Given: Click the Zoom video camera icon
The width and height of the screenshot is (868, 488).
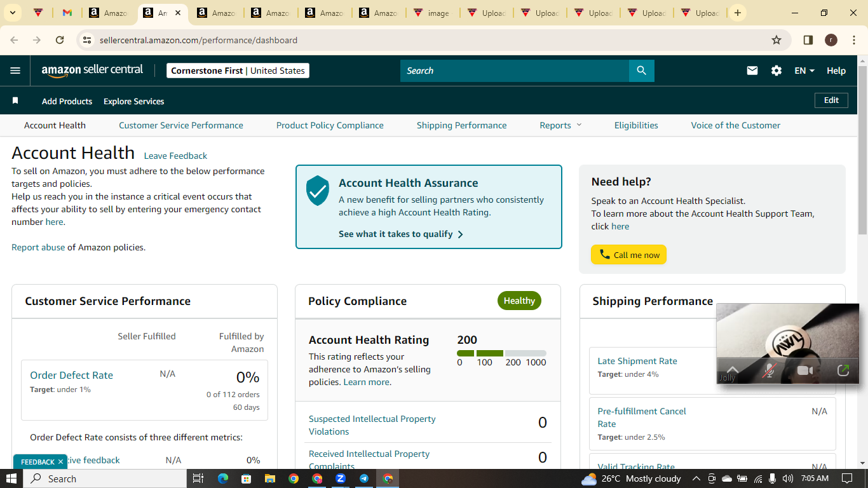Looking at the screenshot, I should tap(805, 370).
